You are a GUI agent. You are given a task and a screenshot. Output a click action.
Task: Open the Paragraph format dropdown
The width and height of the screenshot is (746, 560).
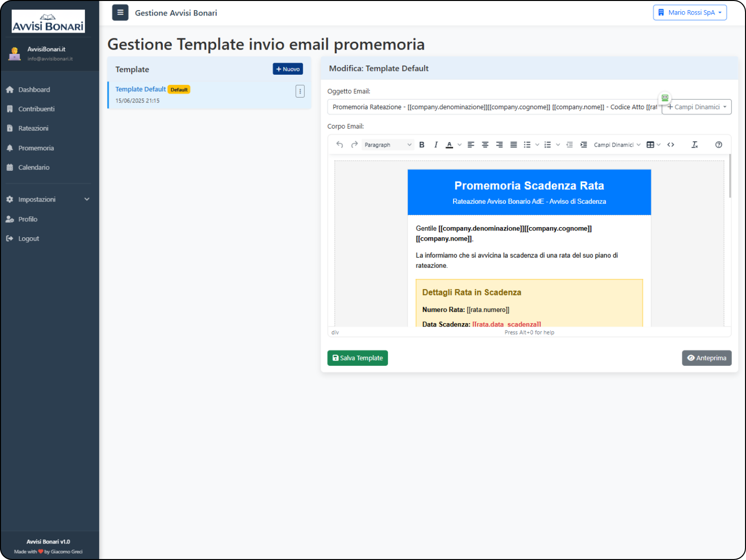(x=388, y=145)
